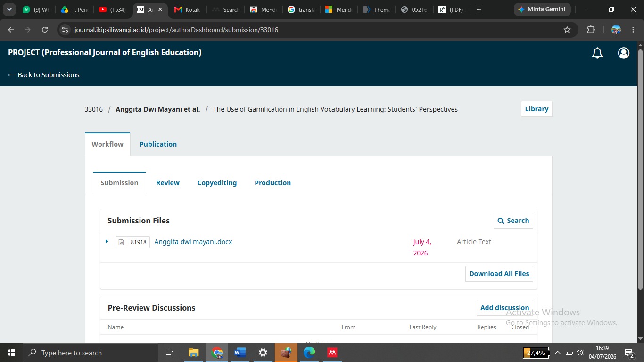Click the site info icon in address bar
Screen dimensions: 644x362
tap(66, 30)
